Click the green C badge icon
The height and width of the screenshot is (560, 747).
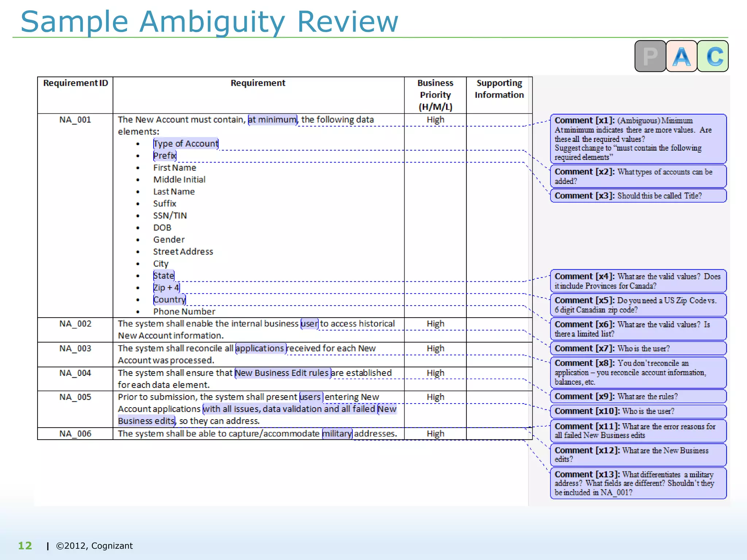click(x=713, y=56)
